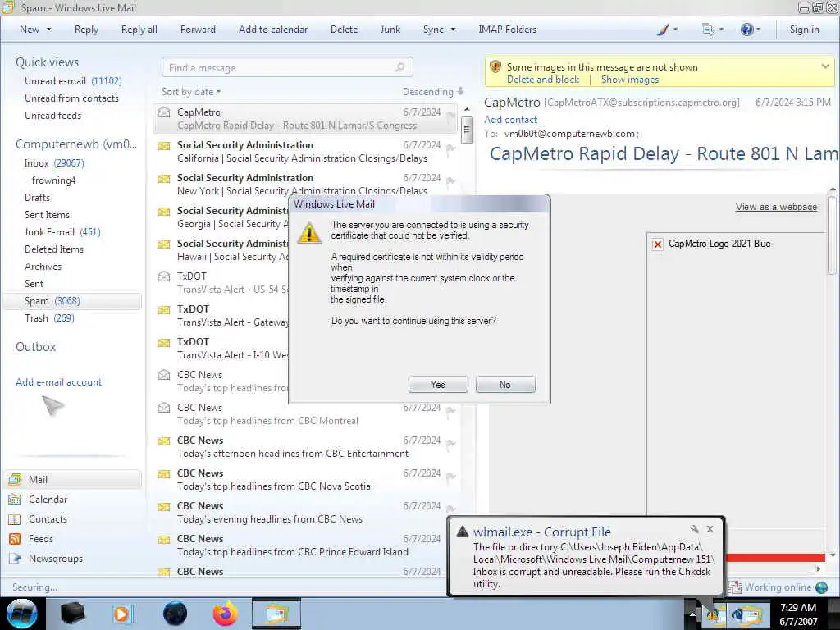
Task: Open the Sent Items folder
Action: click(47, 214)
